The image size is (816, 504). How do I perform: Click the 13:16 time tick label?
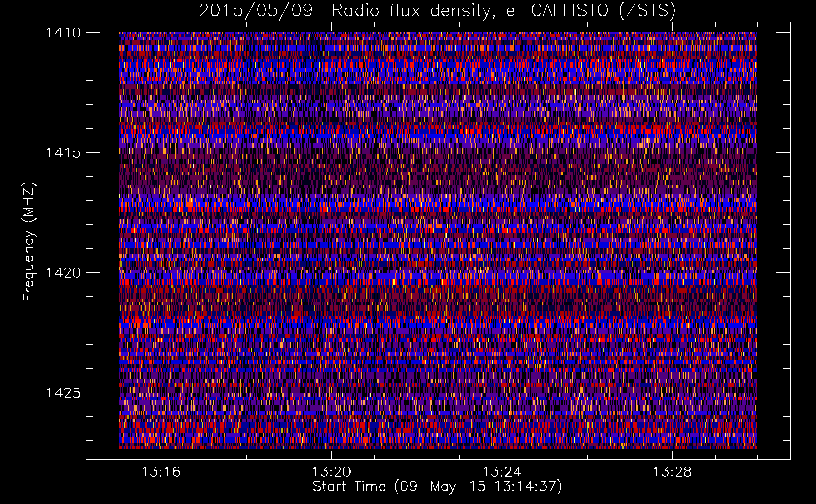[x=161, y=472]
